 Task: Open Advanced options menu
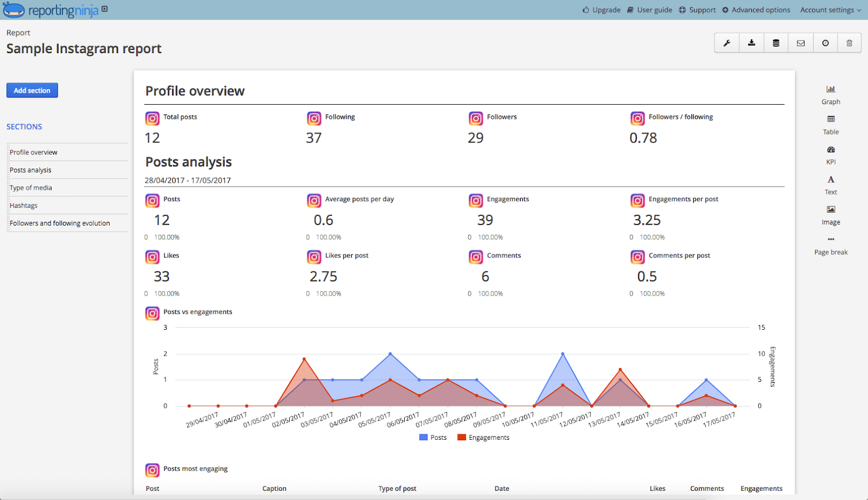756,10
